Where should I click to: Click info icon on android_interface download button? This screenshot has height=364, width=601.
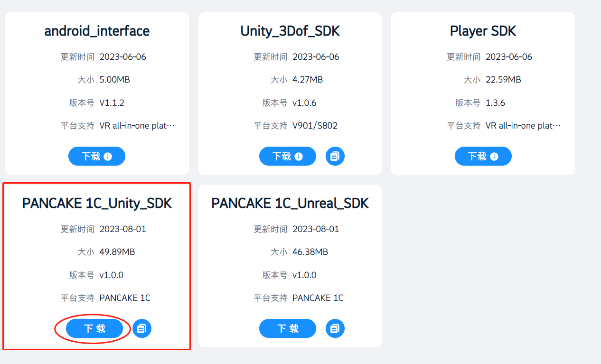coord(108,156)
